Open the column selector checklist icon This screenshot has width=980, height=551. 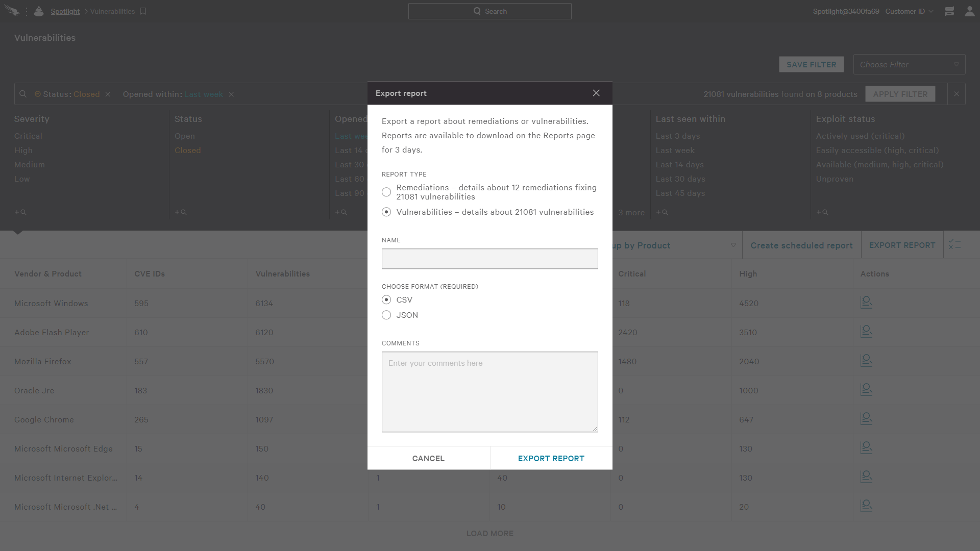[954, 244]
